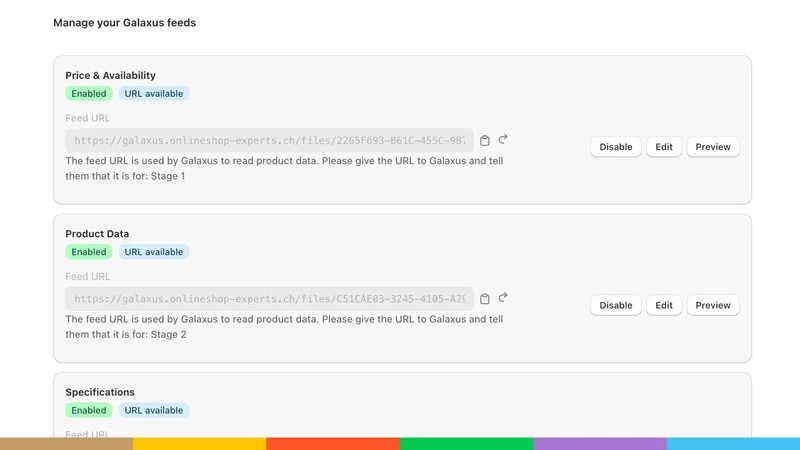Click the Enabled badge under Product Data
Screen dimensions: 800x450
point(89,252)
